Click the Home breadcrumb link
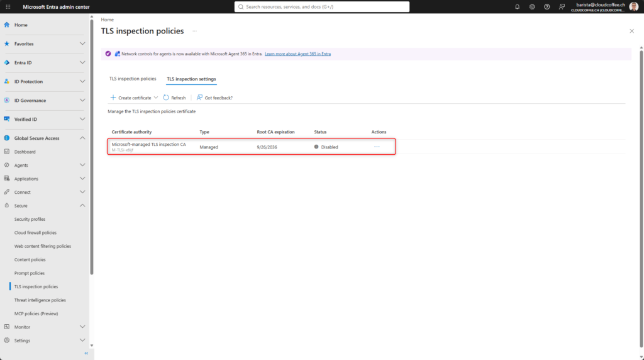The width and height of the screenshot is (644, 360). click(x=107, y=20)
